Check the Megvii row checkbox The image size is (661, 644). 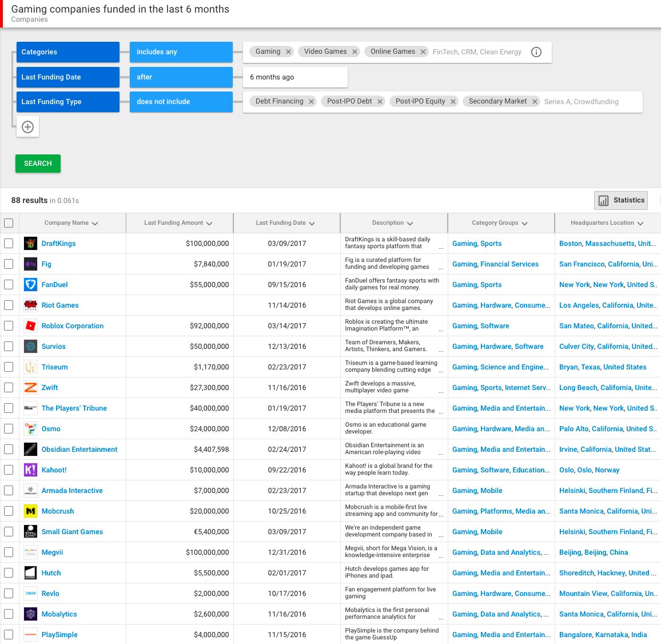[x=9, y=552]
